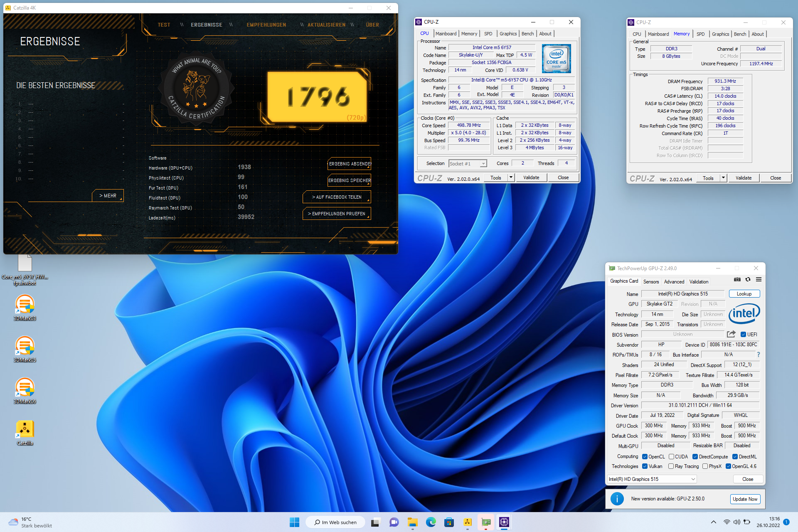Click AUF FACEBOOK TEILEN button
This screenshot has width=798, height=532.
coord(337,197)
